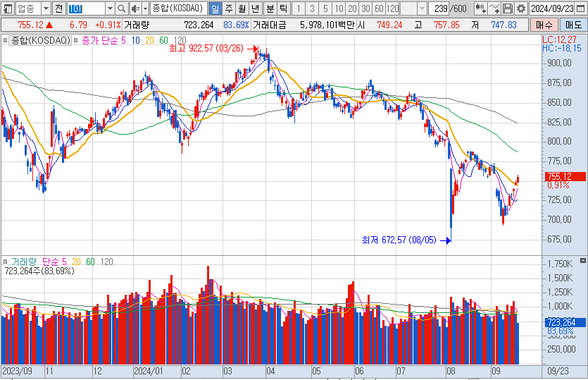The image size is (588, 380).
Task: Choose the 1 interval button
Action: [x=299, y=8]
